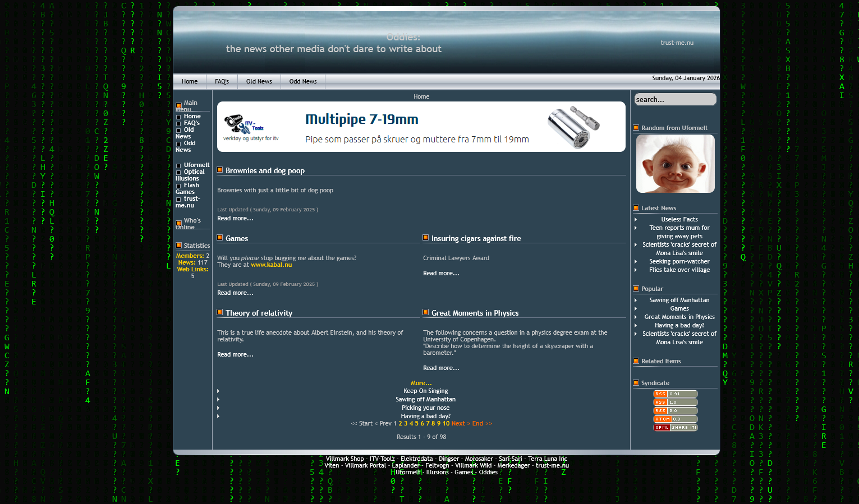Viewport: 859px width, 504px height.
Task: Open the ATOM 0.3 feed badge
Action: pyautogui.click(x=675, y=419)
